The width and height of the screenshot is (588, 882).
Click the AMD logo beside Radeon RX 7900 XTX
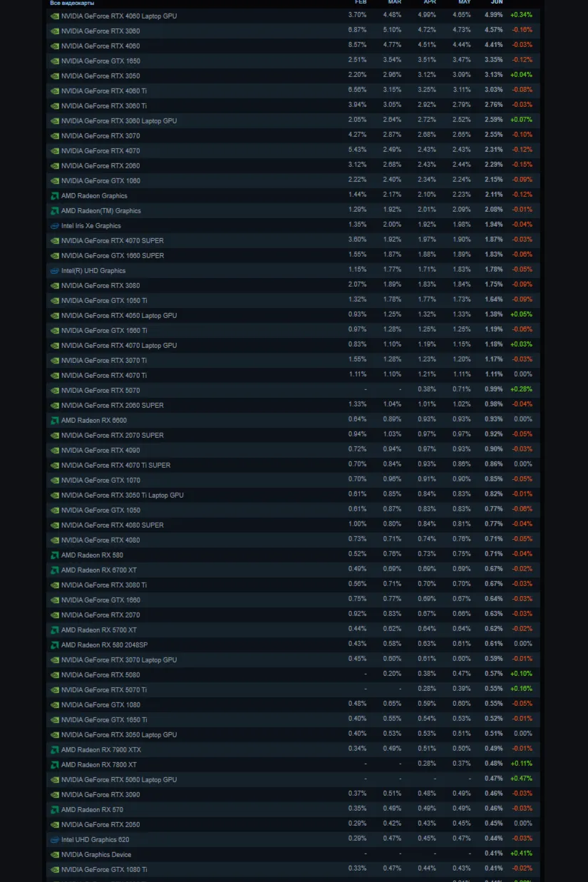point(55,749)
